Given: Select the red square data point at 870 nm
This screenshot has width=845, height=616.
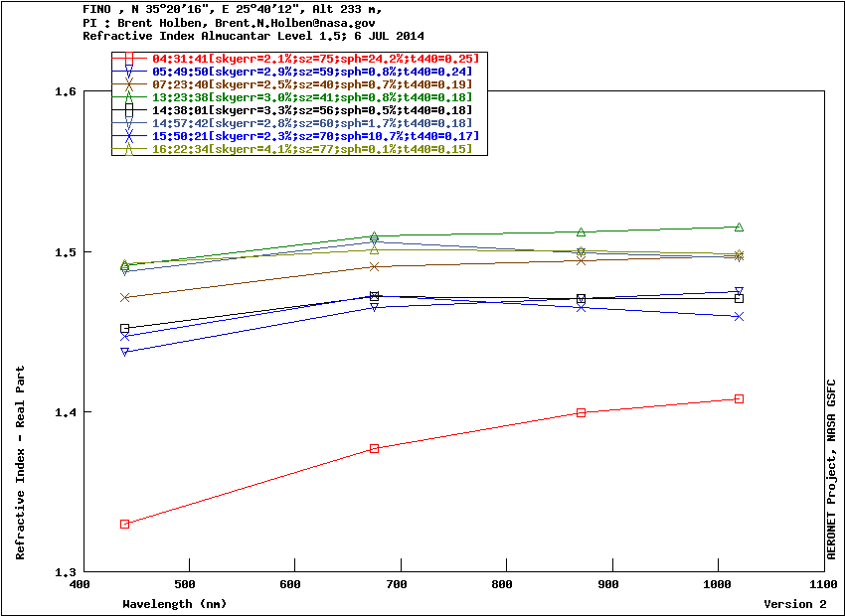Looking at the screenshot, I should pos(582,412).
